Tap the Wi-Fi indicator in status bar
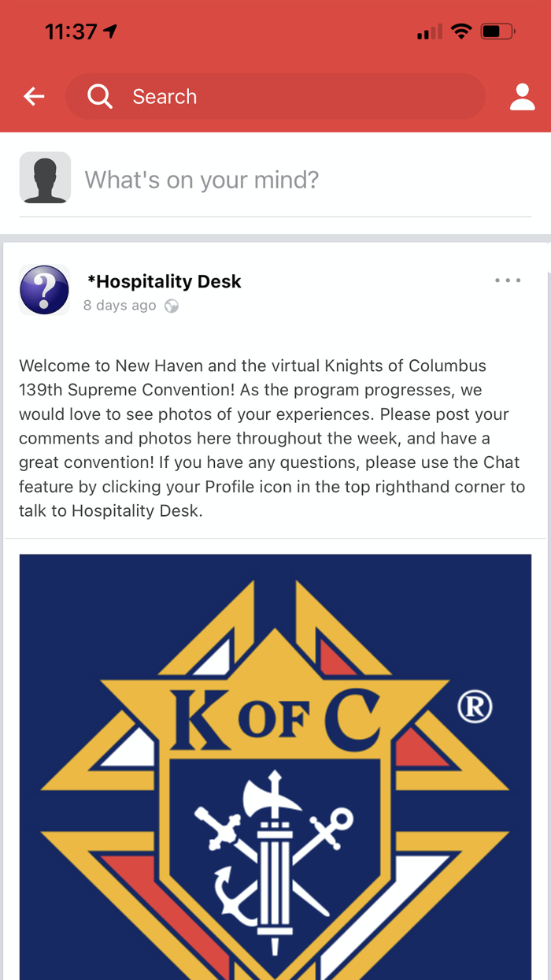 [x=461, y=31]
